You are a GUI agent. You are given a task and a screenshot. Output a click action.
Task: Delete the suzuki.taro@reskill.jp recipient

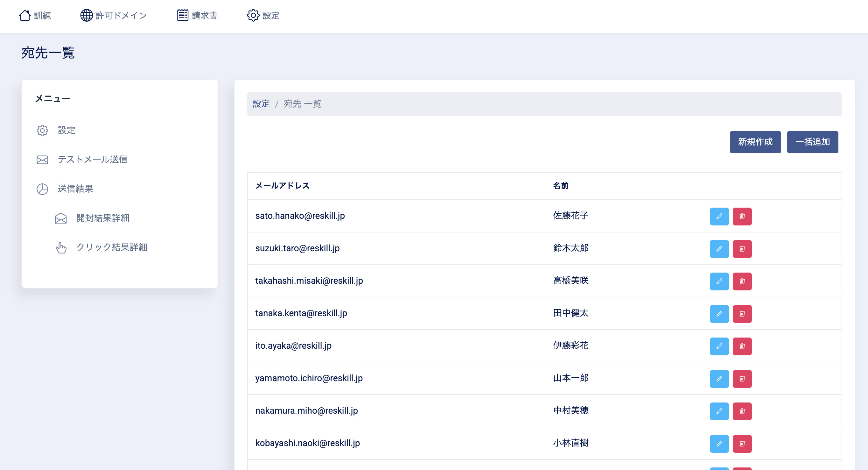(x=742, y=249)
